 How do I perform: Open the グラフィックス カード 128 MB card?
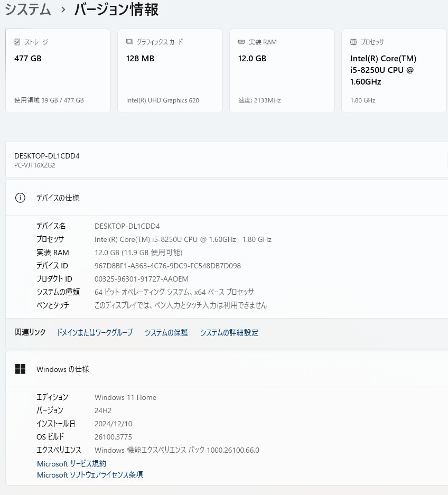point(170,71)
